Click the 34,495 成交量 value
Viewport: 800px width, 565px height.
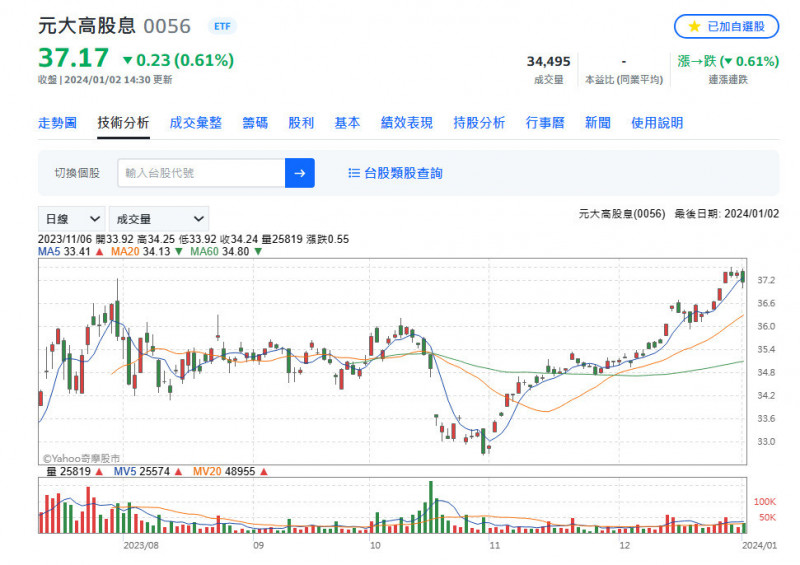[548, 61]
